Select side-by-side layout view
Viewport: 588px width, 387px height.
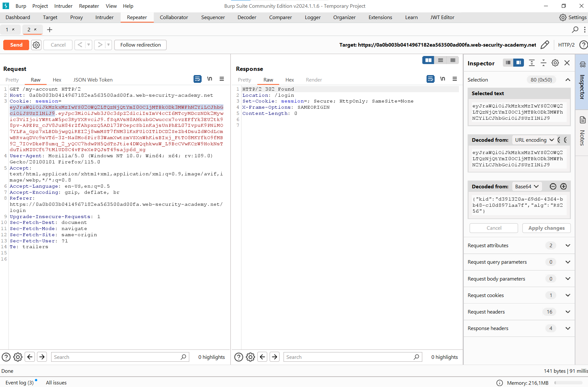click(428, 60)
